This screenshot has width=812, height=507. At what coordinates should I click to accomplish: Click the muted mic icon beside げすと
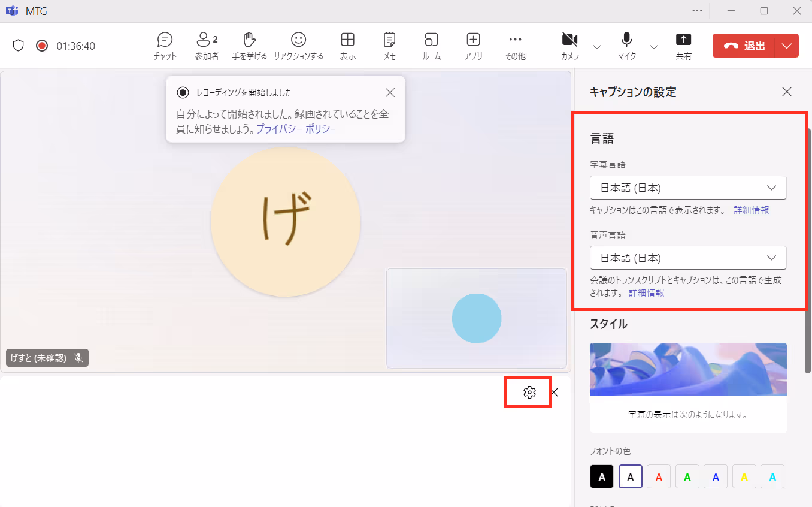pos(78,358)
